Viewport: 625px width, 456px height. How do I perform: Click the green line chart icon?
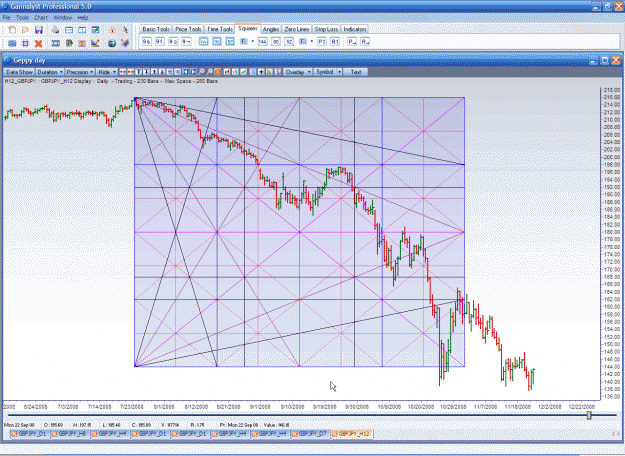pos(243,72)
